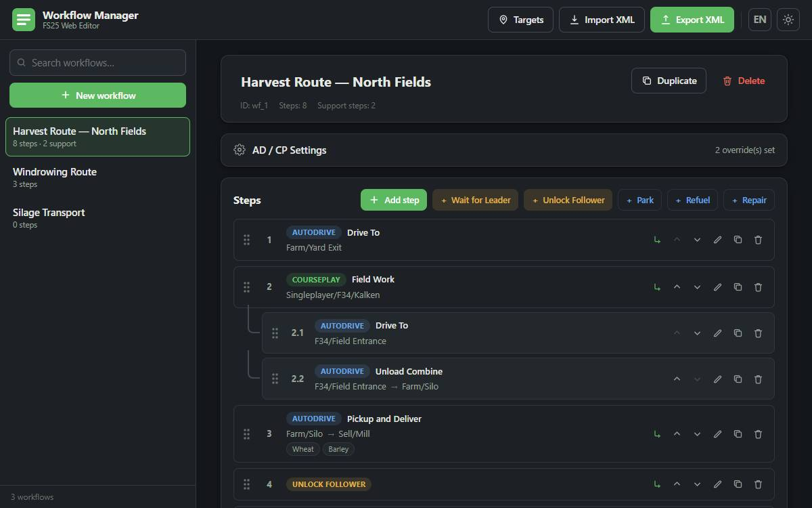Viewport: 812px width, 508px height.
Task: Add sub-step icon on step 3 Pickup and Deliver
Action: [656, 434]
